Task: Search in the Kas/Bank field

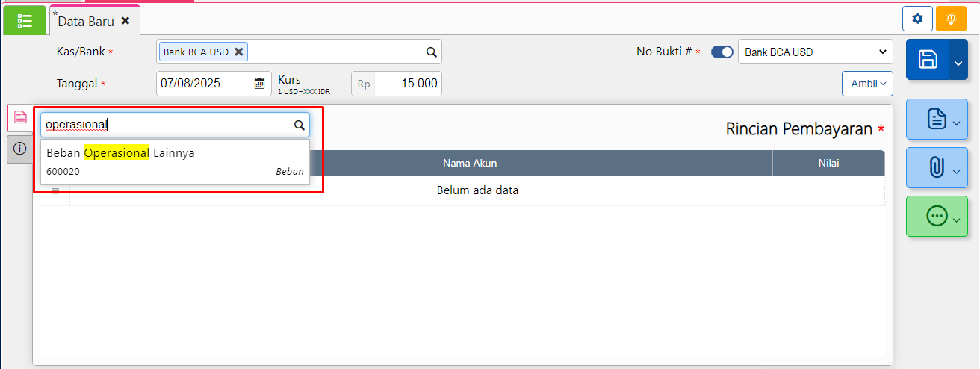Action: click(x=431, y=52)
